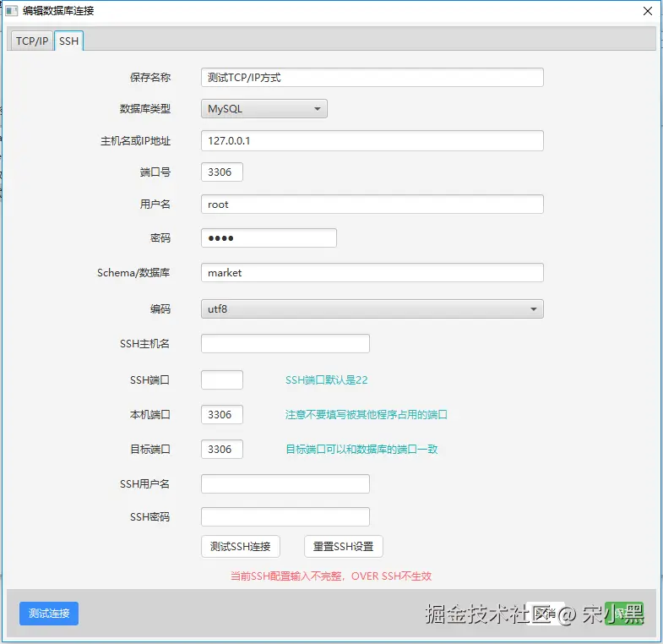The image size is (663, 644).
Task: Click the 编辑数据库连接 window title
Action: coord(58,11)
